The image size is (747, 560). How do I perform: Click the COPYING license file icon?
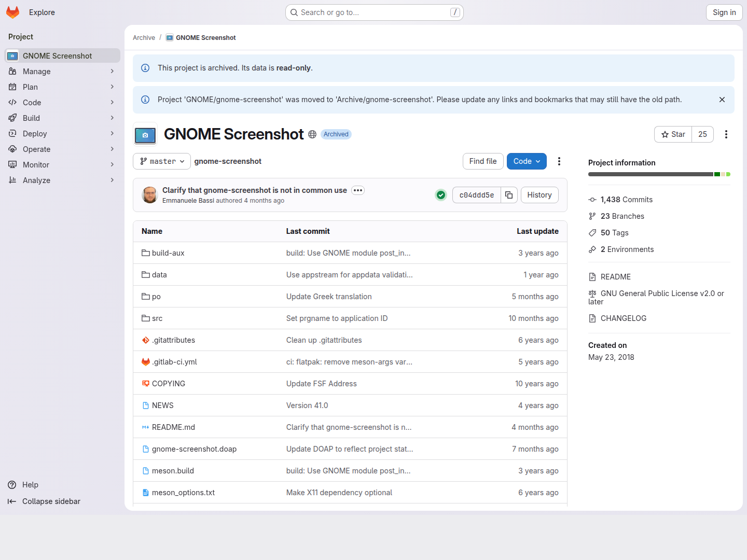(x=146, y=384)
